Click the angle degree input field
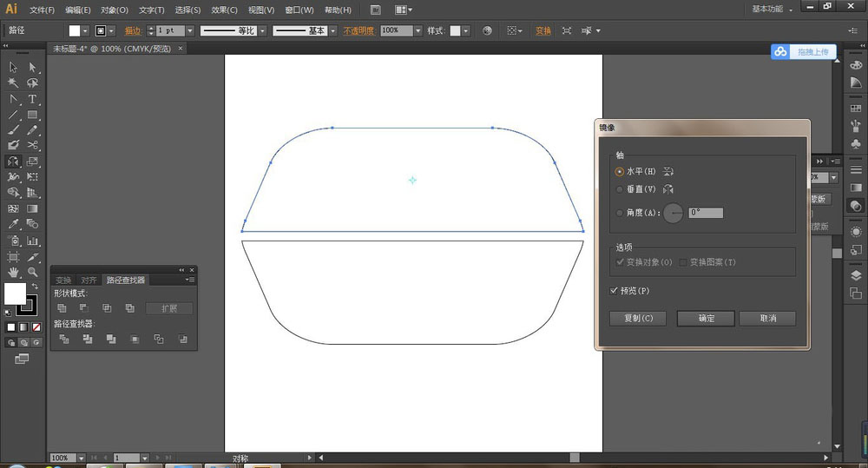This screenshot has width=868, height=468. pyautogui.click(x=706, y=213)
